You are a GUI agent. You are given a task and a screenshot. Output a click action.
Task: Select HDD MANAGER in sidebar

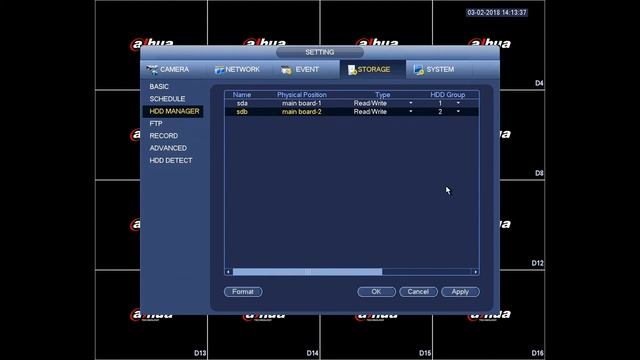174,111
